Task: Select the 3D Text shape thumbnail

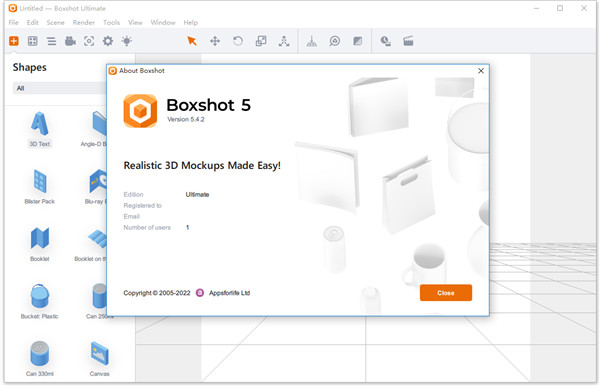Action: [40, 129]
